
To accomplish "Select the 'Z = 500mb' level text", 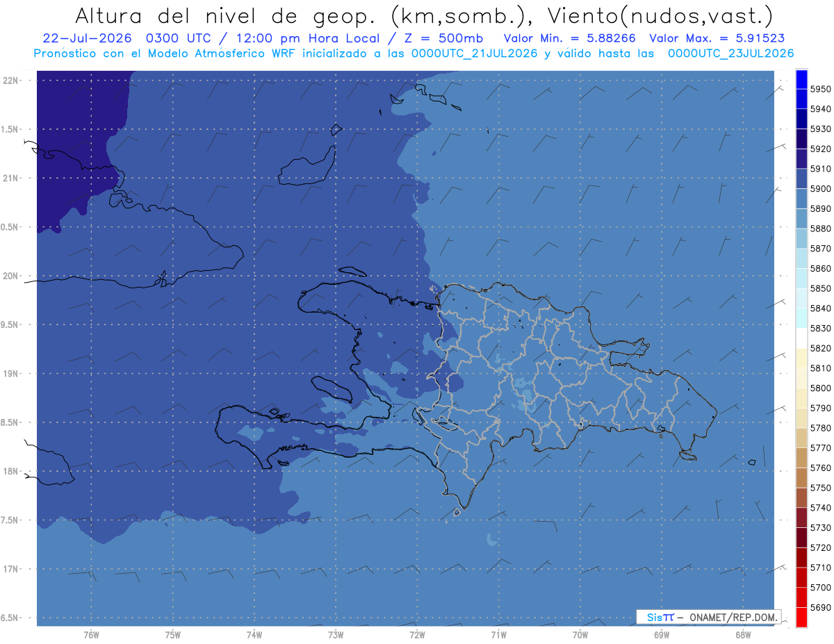I will [x=443, y=38].
